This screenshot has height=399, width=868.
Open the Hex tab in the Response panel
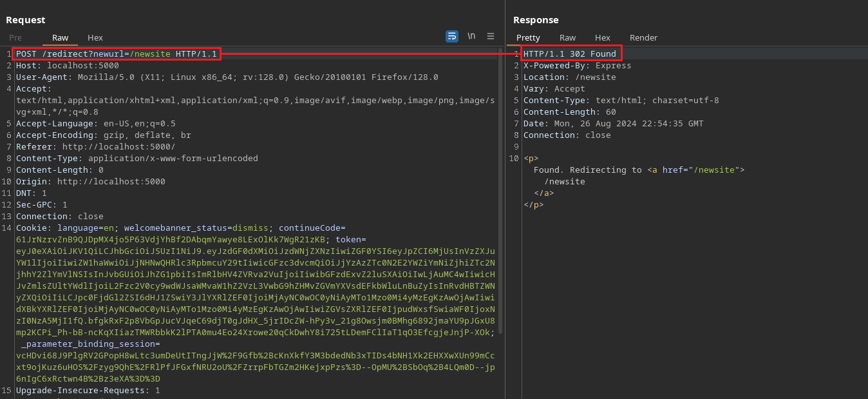click(603, 38)
